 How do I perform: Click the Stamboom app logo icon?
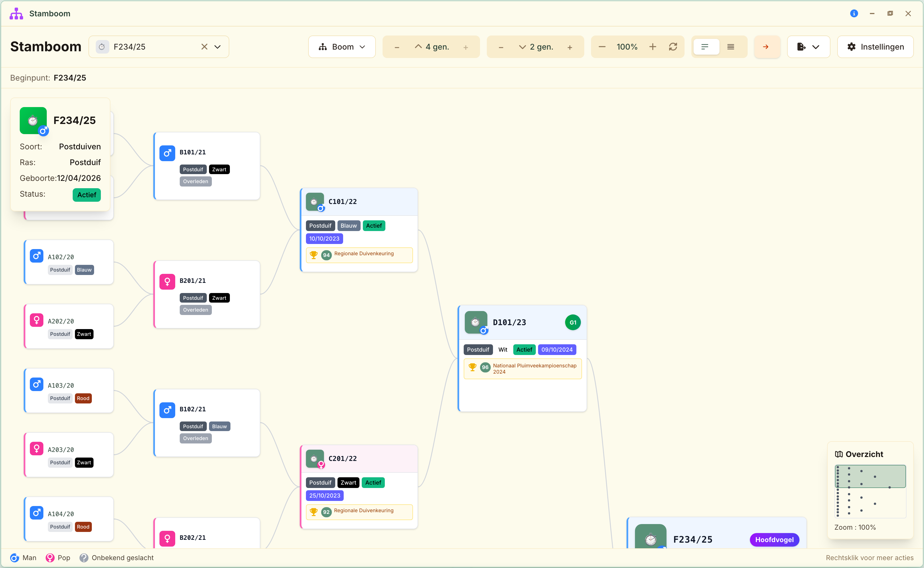[x=16, y=14]
